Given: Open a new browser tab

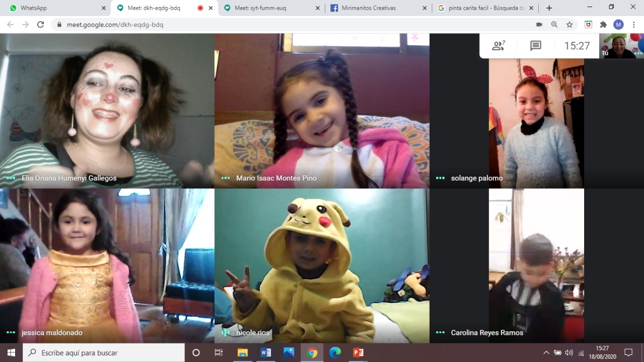Looking at the screenshot, I should click(549, 8).
